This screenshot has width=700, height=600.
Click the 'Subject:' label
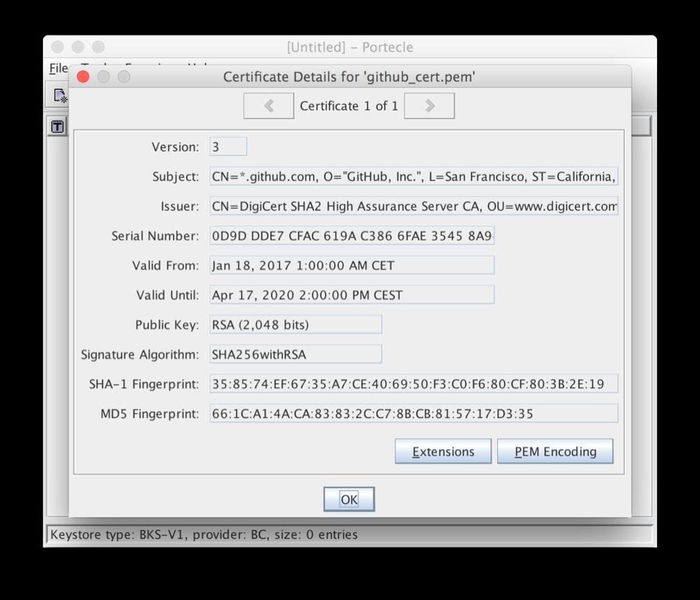176,177
